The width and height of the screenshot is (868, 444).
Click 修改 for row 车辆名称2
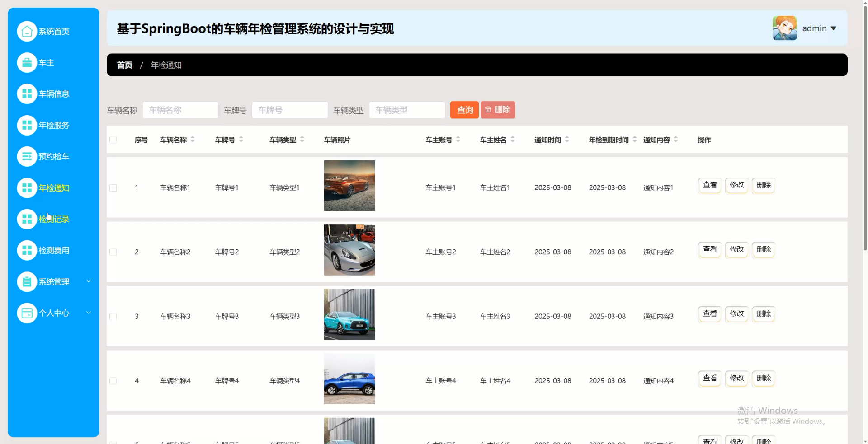pyautogui.click(x=736, y=250)
